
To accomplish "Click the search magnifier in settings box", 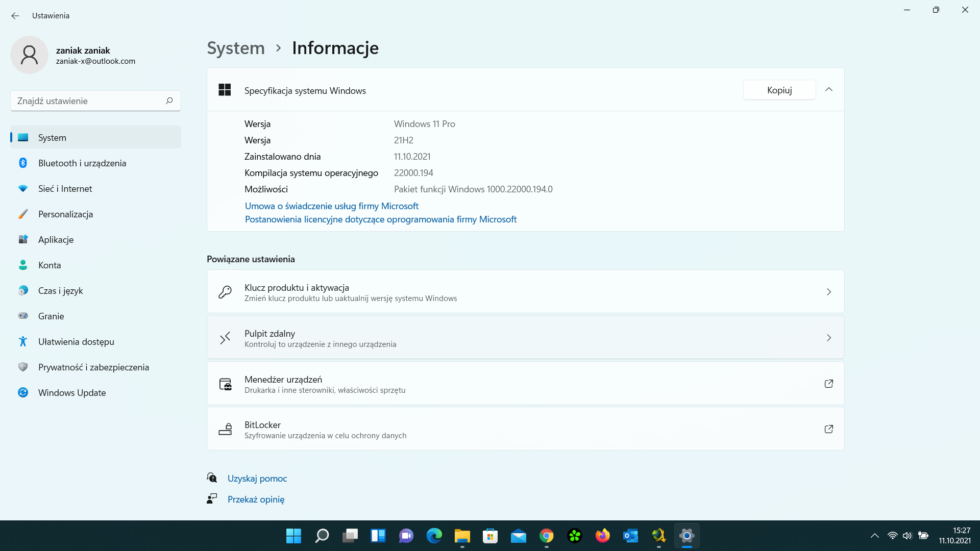I will click(x=169, y=101).
